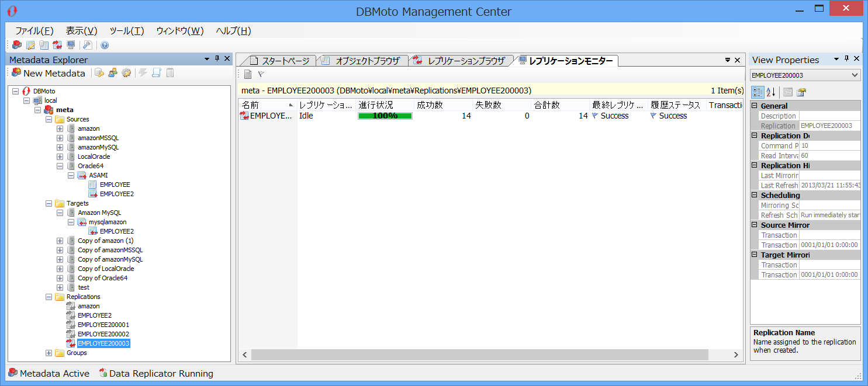Collapse the General property category
The image size is (868, 386).
click(x=755, y=106)
